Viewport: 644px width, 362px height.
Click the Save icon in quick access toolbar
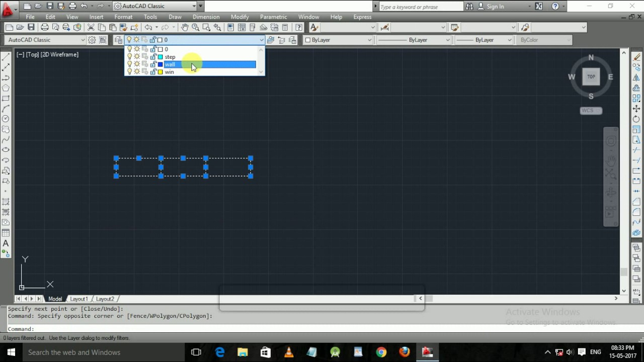(49, 7)
